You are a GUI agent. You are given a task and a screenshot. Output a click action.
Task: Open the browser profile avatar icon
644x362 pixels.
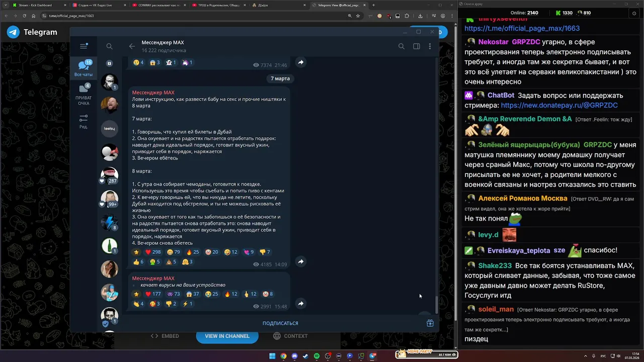443,16
